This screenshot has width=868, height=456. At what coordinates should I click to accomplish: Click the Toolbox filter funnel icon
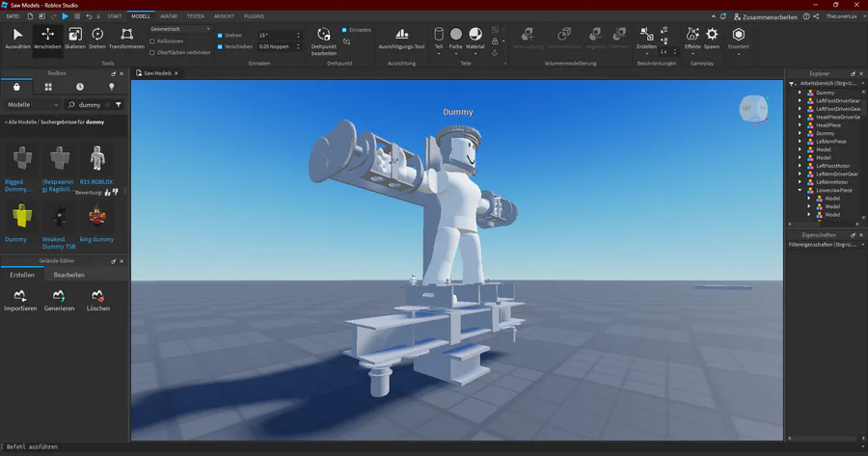point(119,104)
